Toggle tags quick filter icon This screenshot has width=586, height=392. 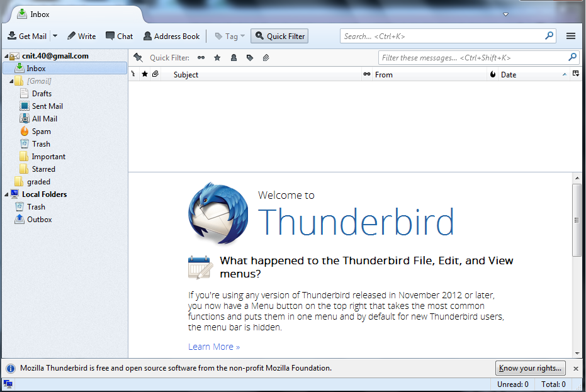(x=250, y=57)
